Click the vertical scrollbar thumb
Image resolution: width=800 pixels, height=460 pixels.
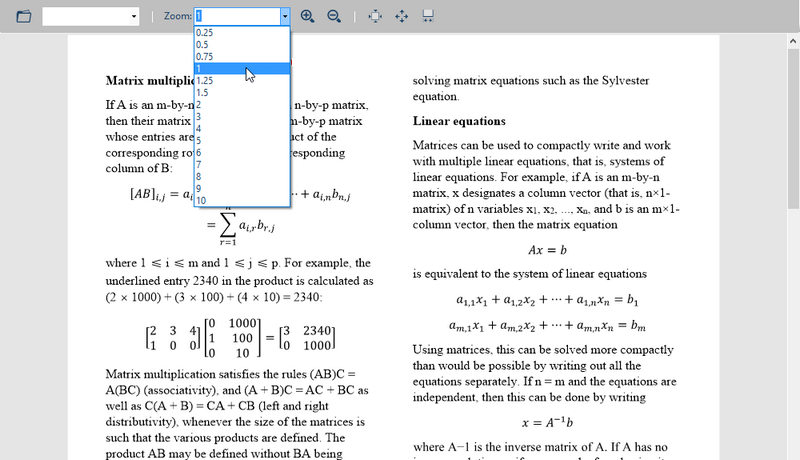793,129
